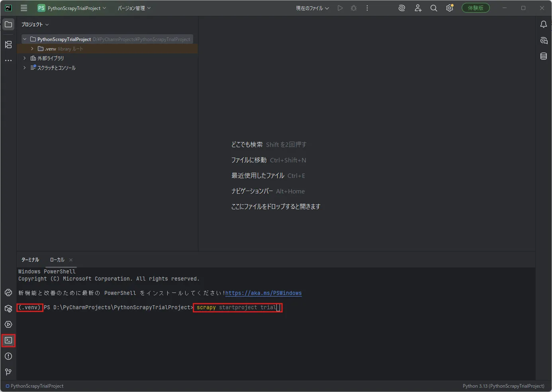552x392 pixels.
Task: Expand the .venv folder
Action: [x=32, y=49]
